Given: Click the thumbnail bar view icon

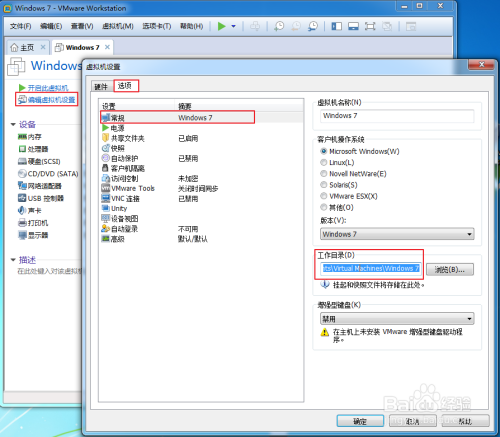Looking at the screenshot, I should (x=353, y=26).
